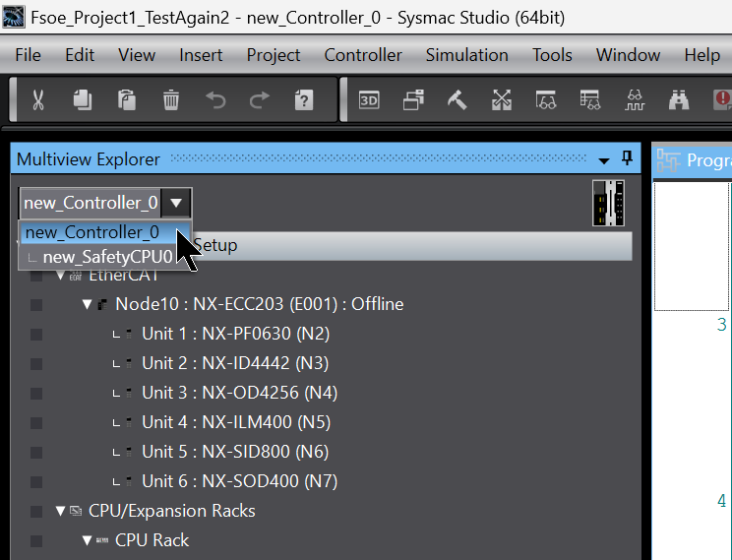This screenshot has width=732, height=560.
Task: Select Unit 2 : NX-ID4442 (N3)
Action: click(235, 363)
